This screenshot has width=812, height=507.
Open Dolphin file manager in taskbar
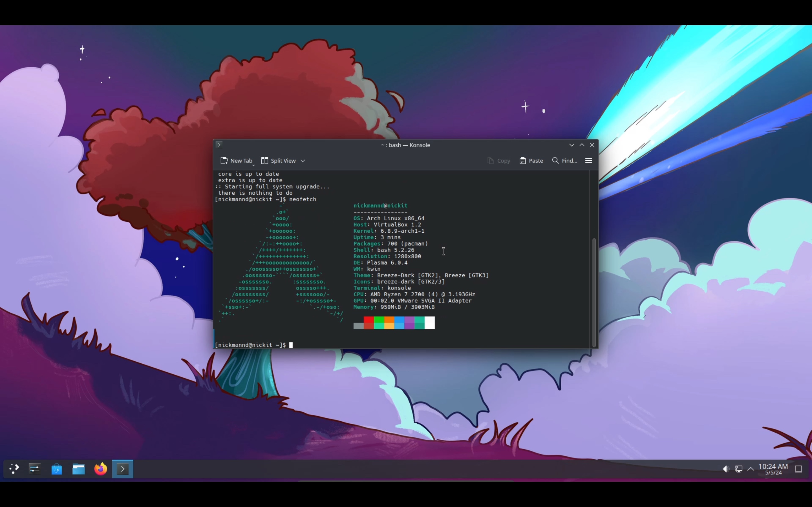(78, 469)
